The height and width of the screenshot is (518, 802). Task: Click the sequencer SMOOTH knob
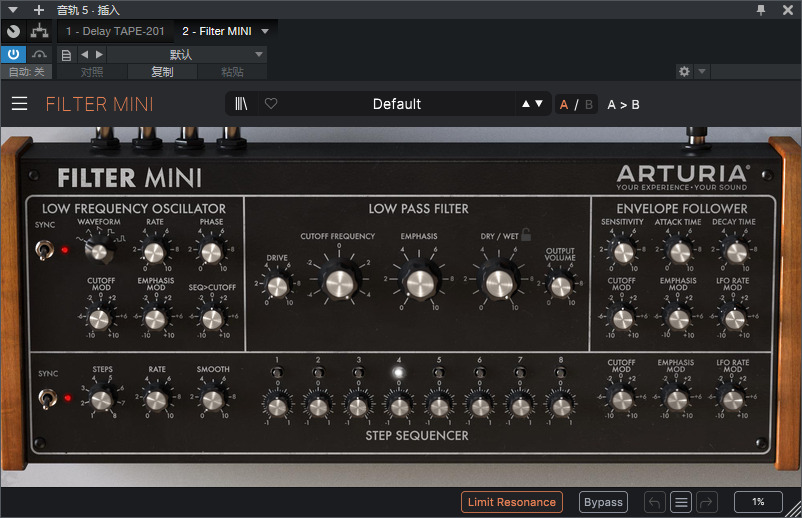pos(212,400)
